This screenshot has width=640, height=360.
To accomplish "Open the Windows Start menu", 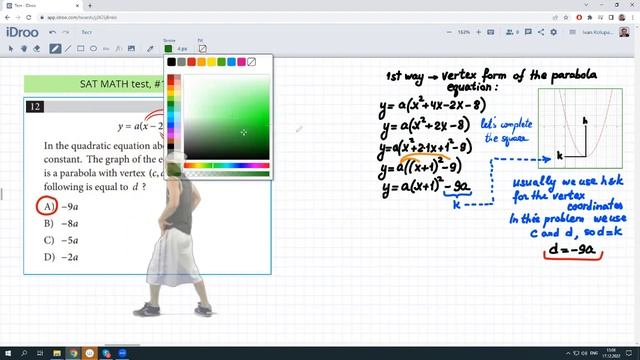I will [8, 353].
